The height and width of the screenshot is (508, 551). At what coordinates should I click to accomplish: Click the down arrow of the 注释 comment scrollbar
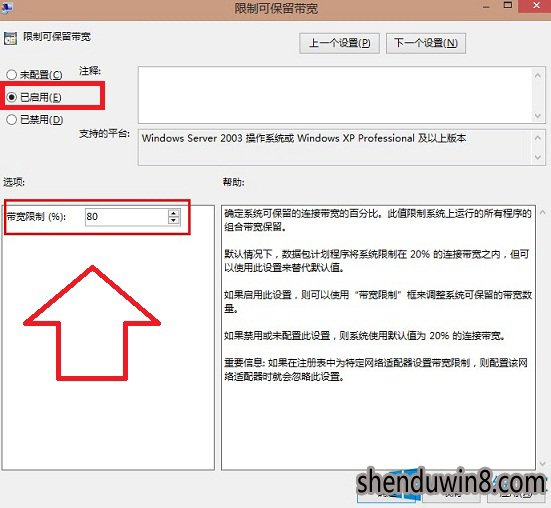[538, 116]
